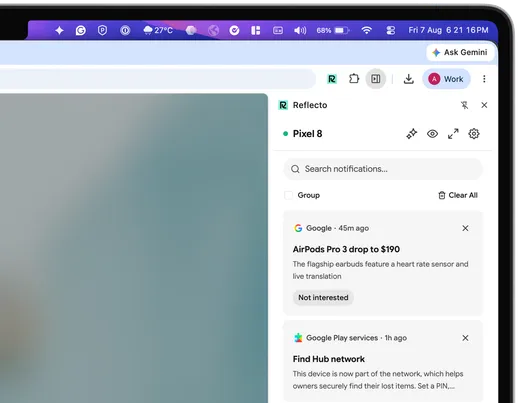Open Chrome downloads icon
Viewport: 520px width, 403px height.
click(x=408, y=79)
